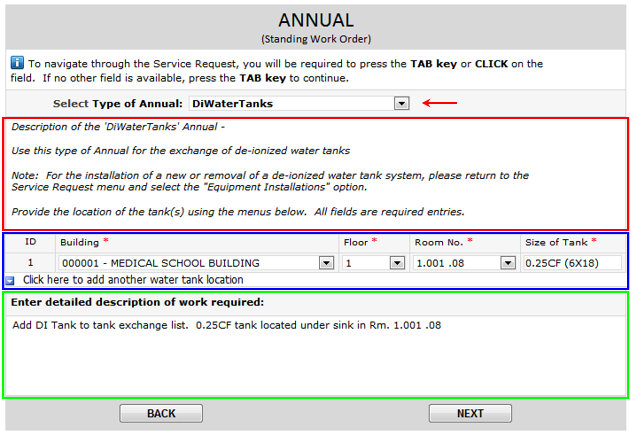Screen dimensions: 630x434
Task: Click the Room No. value 1.001 .08
Action: coord(455,263)
